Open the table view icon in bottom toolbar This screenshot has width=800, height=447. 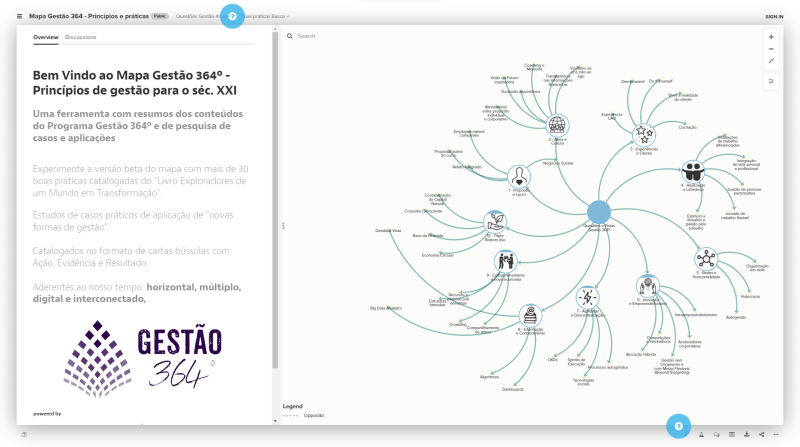pos(732,435)
